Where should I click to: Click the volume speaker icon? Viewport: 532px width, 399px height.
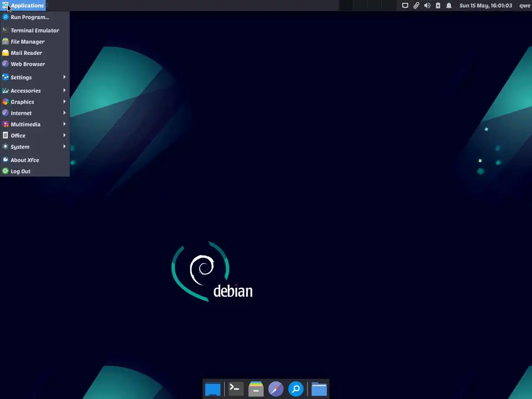click(x=427, y=5)
